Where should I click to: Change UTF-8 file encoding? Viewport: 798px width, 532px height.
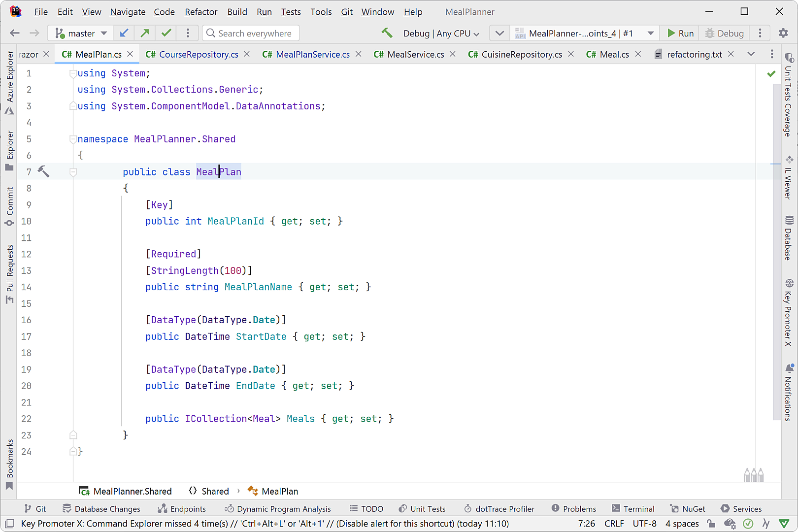tap(644, 523)
